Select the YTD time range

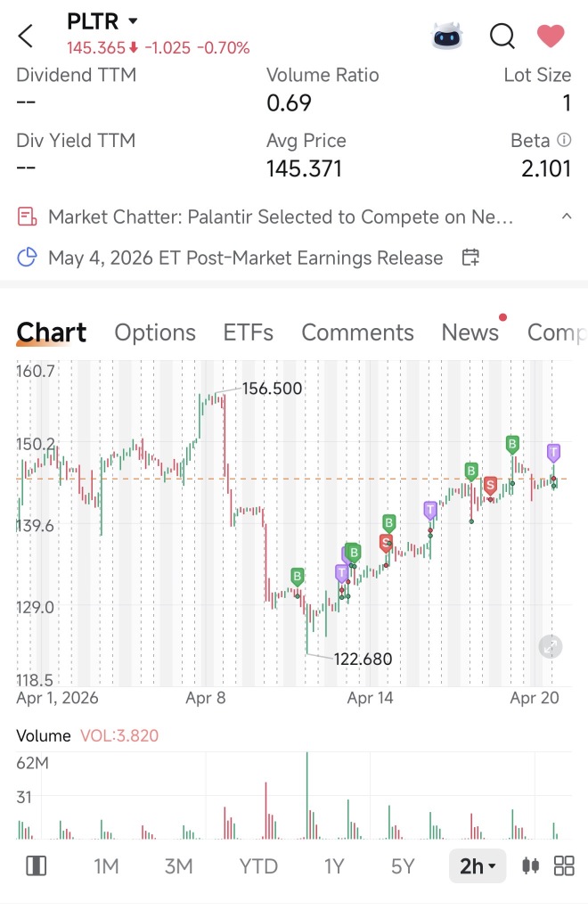(x=258, y=866)
